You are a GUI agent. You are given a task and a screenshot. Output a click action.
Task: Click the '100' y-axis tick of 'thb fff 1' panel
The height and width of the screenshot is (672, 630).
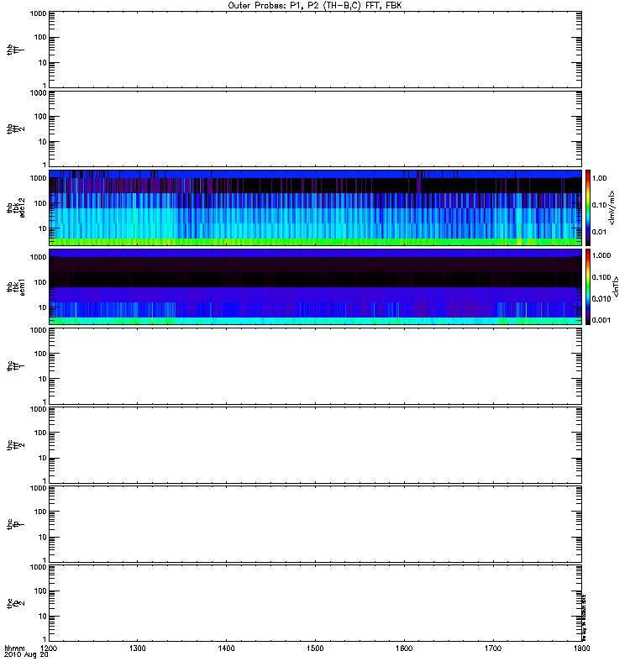[x=40, y=37]
